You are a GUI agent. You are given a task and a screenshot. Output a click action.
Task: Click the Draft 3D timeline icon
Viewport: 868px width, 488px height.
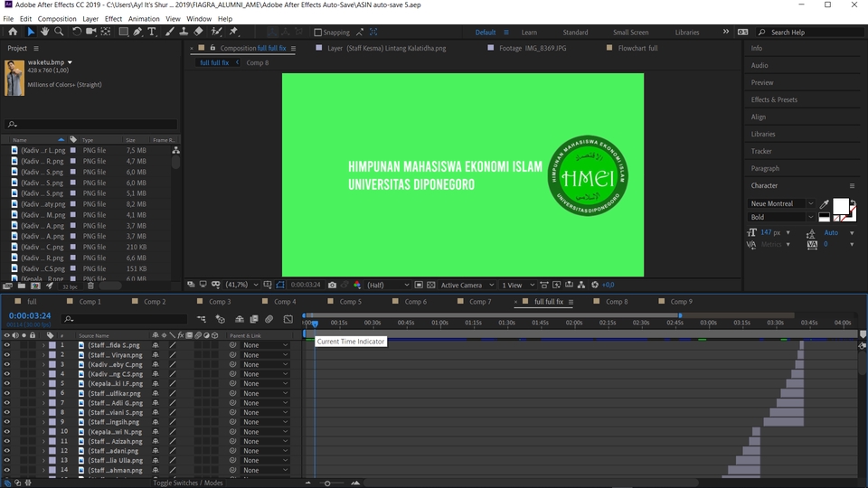click(x=221, y=319)
